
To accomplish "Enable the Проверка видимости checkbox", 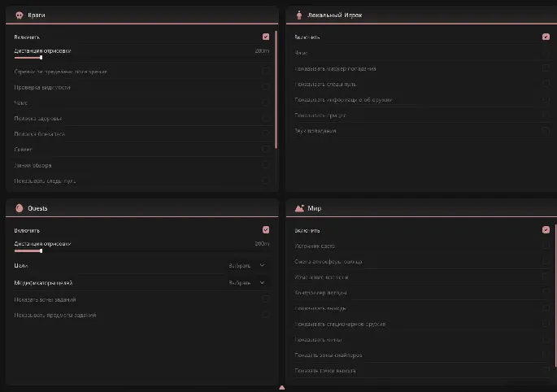I will [x=266, y=87].
